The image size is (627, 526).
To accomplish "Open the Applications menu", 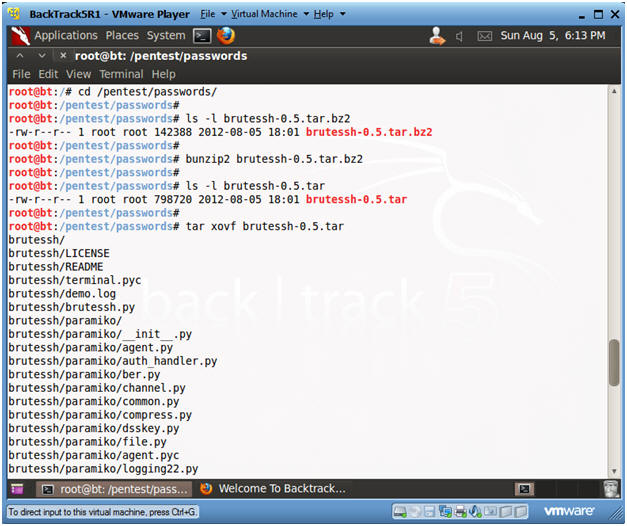I will click(x=66, y=36).
